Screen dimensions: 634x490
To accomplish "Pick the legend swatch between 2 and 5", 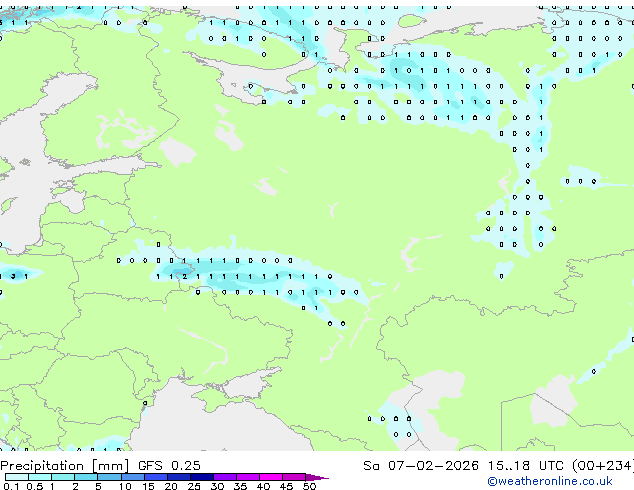I will coord(86,477).
